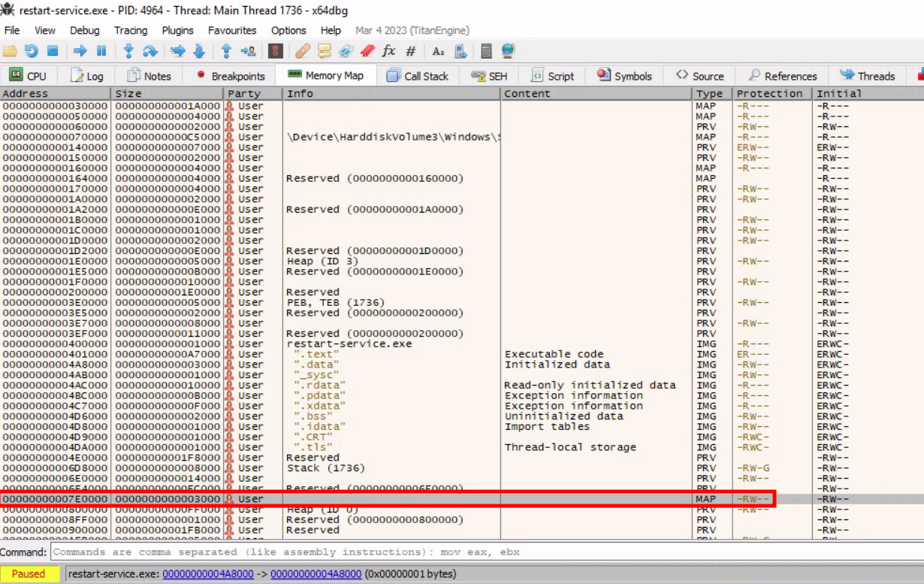The width and height of the screenshot is (924, 584).
Task: Click the Open file folder icon
Action: [x=10, y=51]
